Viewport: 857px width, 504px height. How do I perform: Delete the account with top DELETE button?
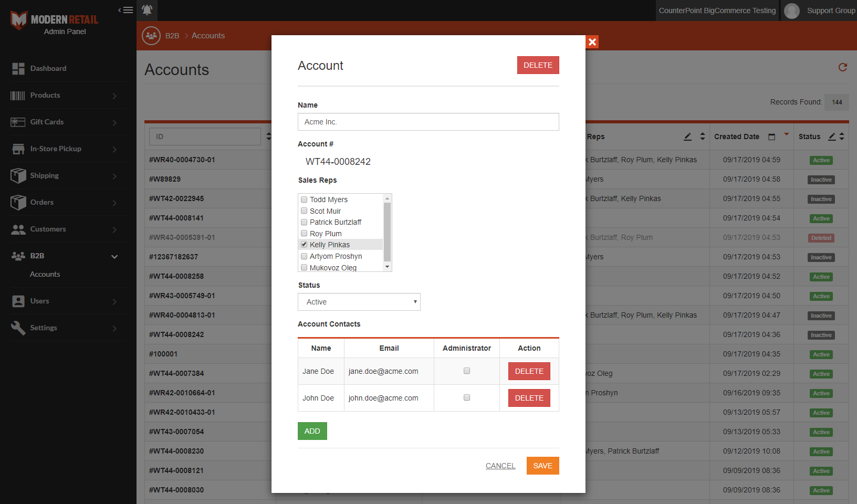coord(538,65)
